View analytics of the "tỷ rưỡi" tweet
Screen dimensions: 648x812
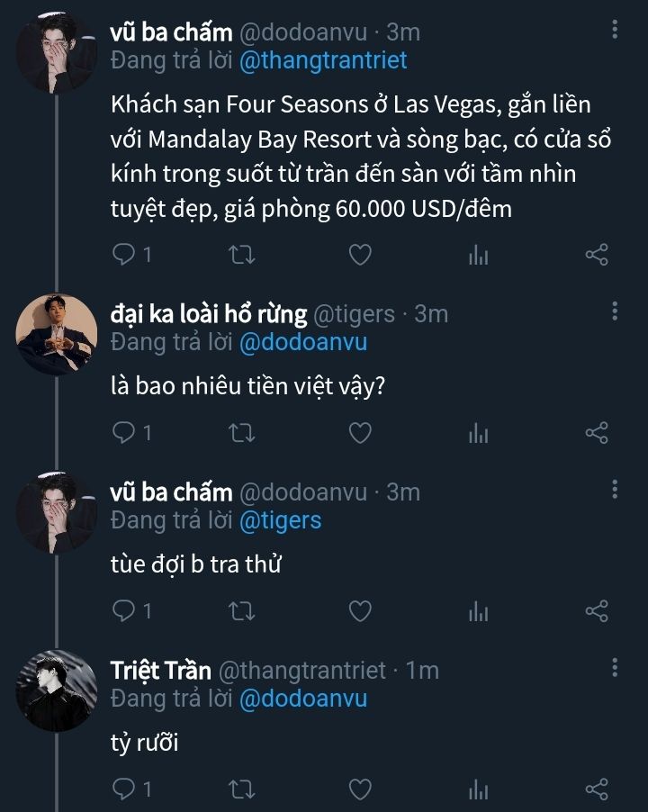coord(478,790)
